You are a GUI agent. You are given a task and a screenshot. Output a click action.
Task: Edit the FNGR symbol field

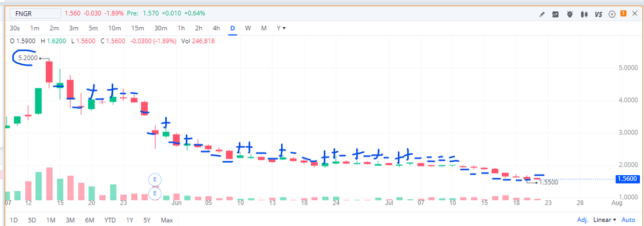[x=35, y=13]
